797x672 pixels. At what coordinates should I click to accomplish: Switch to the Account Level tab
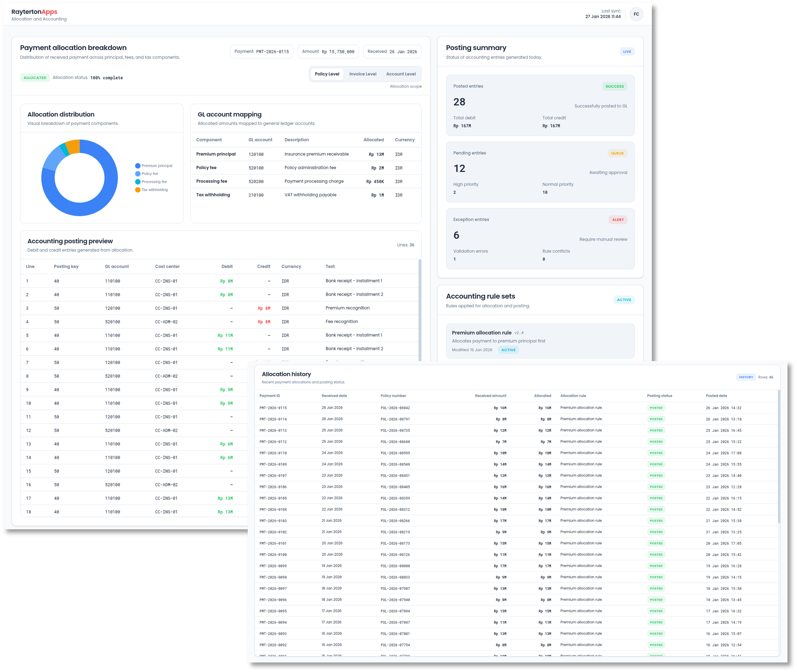(x=401, y=74)
